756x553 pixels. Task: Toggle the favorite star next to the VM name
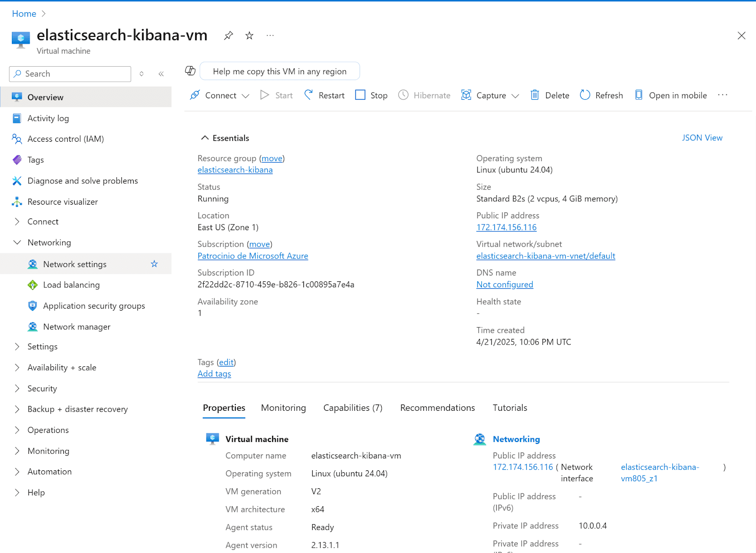tap(249, 35)
